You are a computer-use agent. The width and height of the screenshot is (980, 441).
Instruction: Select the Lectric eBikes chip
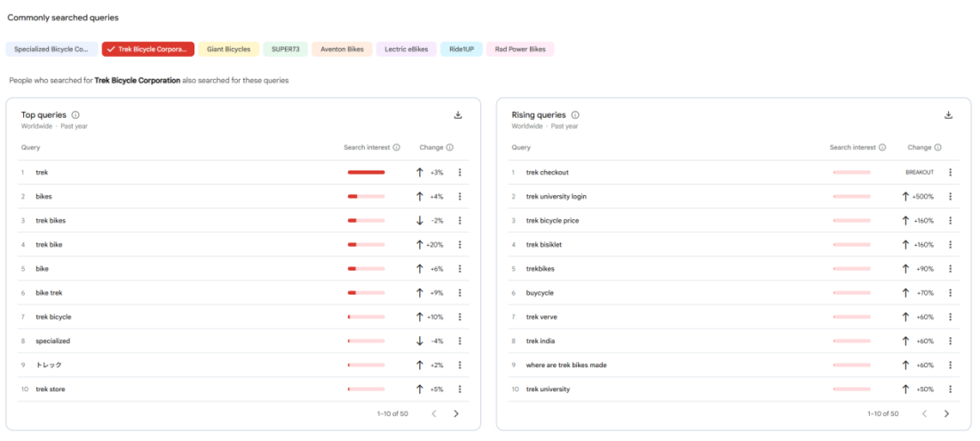(x=407, y=50)
